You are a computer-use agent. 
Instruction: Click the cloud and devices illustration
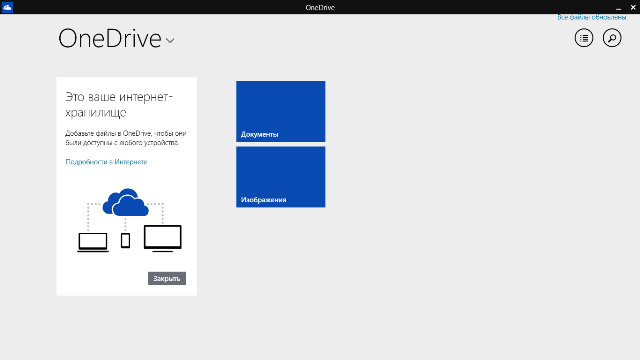coord(129,220)
